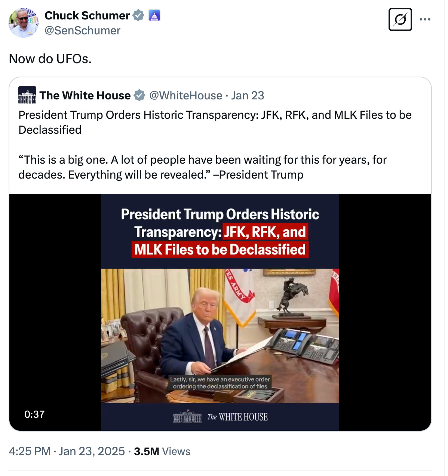Image resolution: width=448 pixels, height=476 pixels.
Task: Click Chuck Schumer's profile avatar
Action: click(x=24, y=23)
